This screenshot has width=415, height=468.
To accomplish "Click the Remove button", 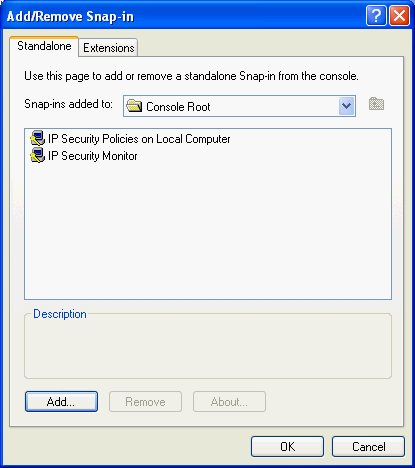I will (x=145, y=402).
